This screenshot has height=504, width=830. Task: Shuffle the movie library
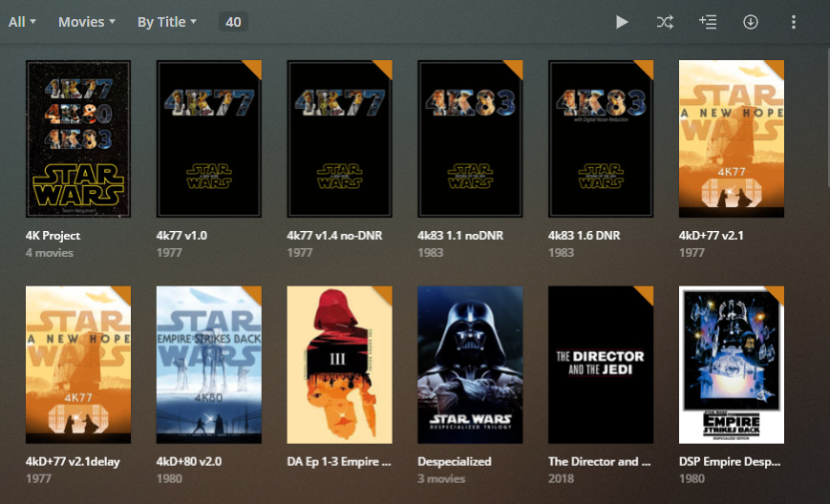(x=665, y=22)
